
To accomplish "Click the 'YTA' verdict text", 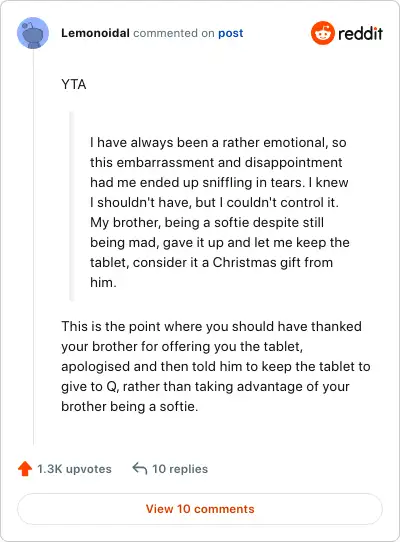I will point(74,84).
